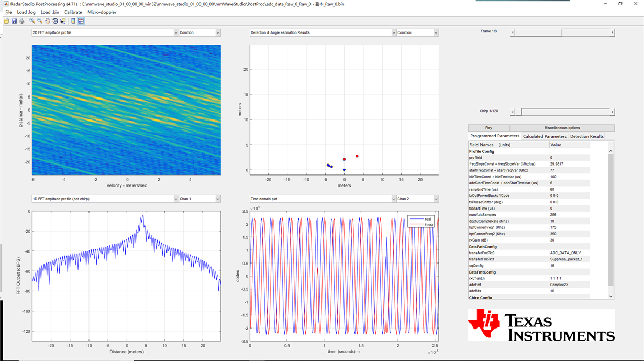
Task: Select the 'txOutPowerBackoffCode' row
Action: [529, 195]
